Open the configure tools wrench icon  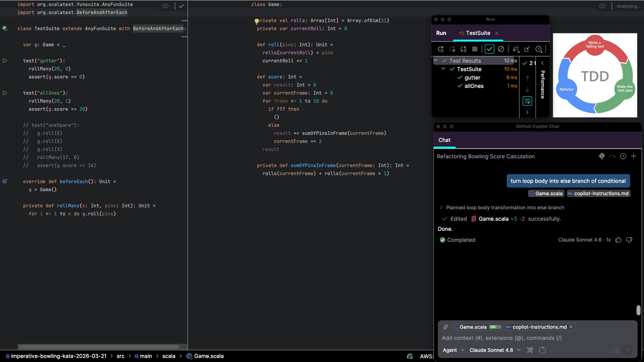pyautogui.click(x=530, y=350)
